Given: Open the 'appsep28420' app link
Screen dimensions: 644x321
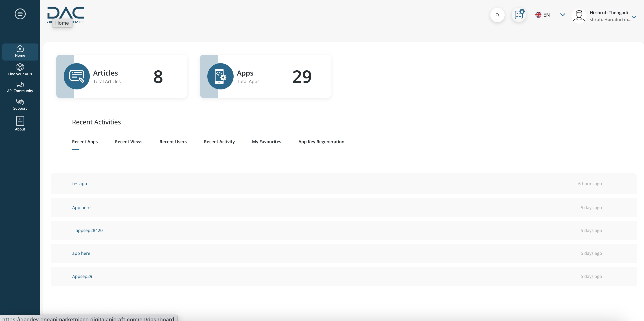Looking at the screenshot, I should pos(89,231).
